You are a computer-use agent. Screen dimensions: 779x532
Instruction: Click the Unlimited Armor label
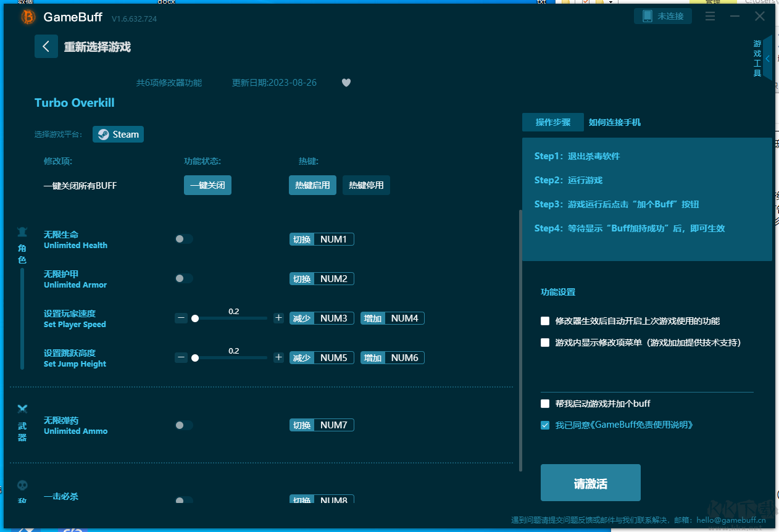(x=75, y=285)
